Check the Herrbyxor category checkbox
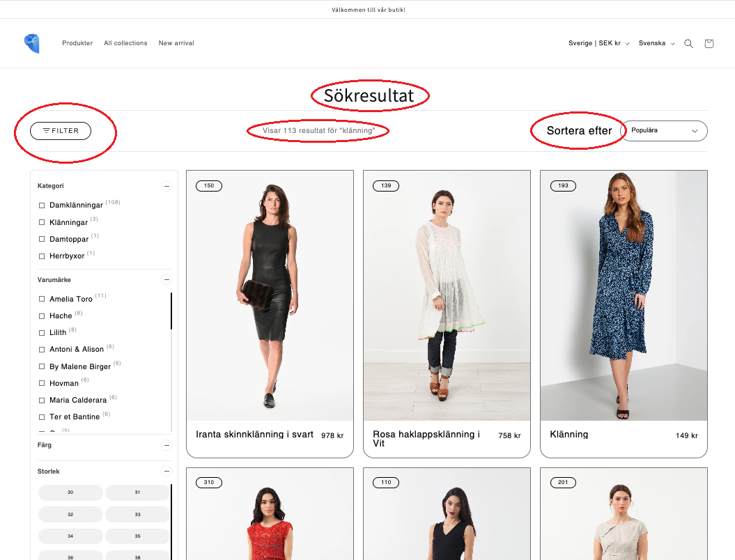Screen dimensions: 735x560 tap(42, 256)
